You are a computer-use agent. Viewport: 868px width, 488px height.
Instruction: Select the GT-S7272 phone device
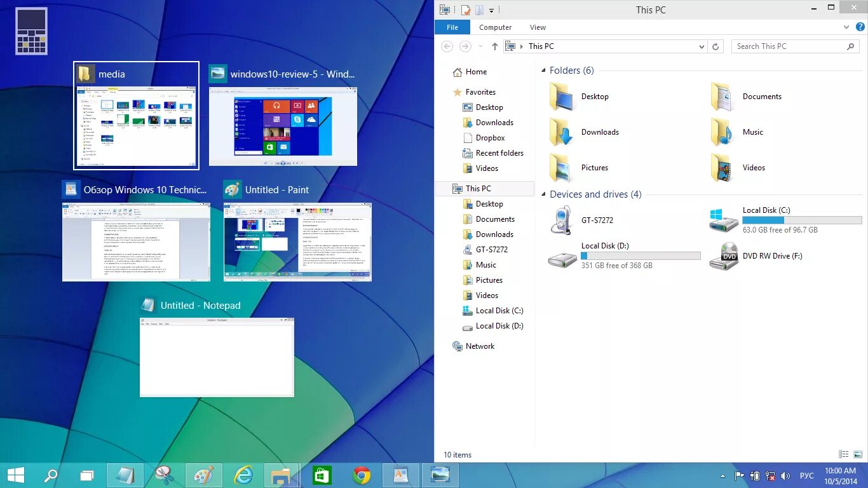581,220
